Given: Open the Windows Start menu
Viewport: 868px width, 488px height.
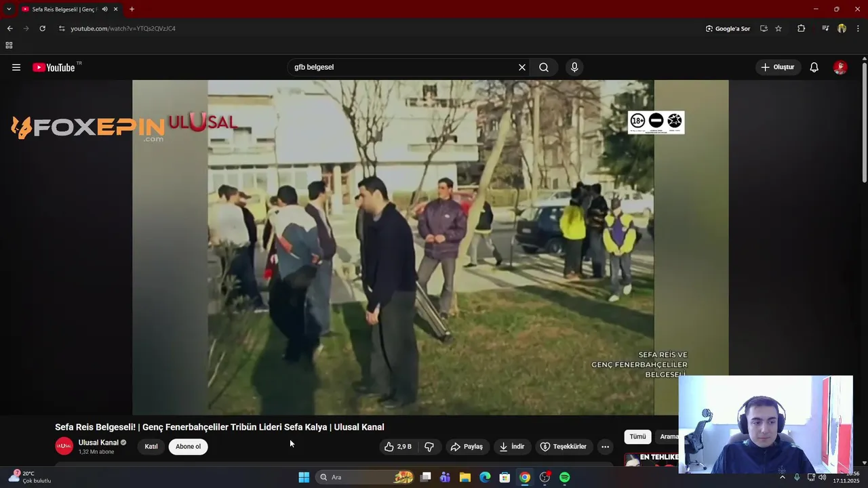Looking at the screenshot, I should point(304,477).
